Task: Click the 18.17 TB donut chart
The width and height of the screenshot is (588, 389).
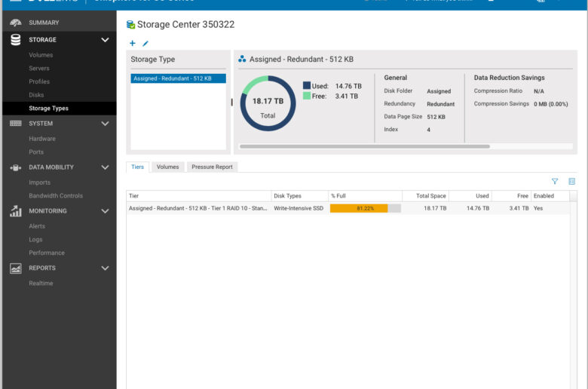Action: point(268,103)
